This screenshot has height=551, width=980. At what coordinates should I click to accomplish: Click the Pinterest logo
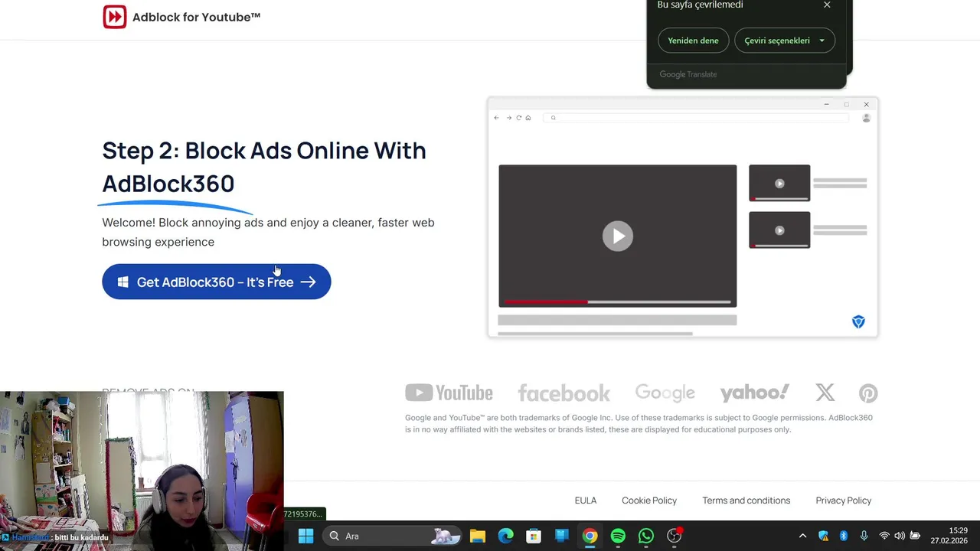868,393
